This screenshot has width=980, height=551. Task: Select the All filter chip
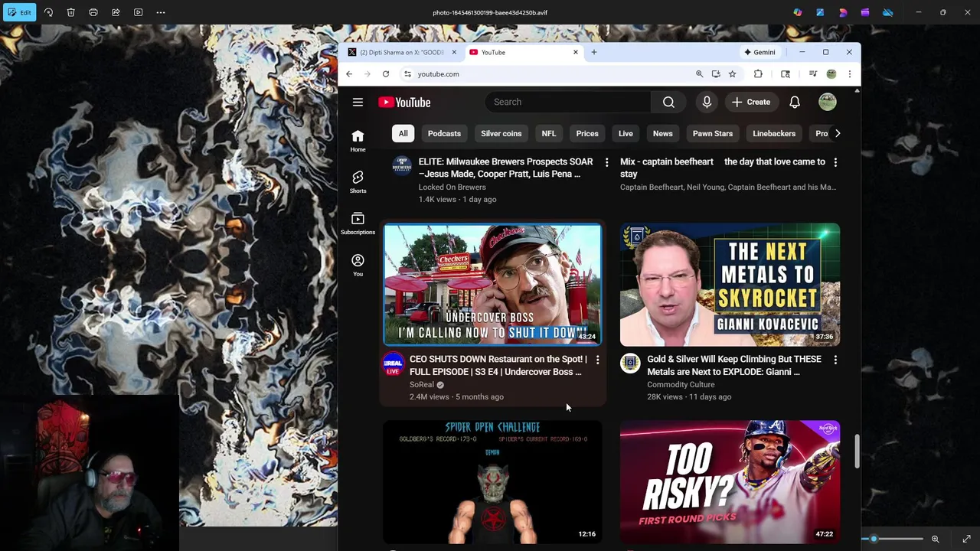click(403, 133)
